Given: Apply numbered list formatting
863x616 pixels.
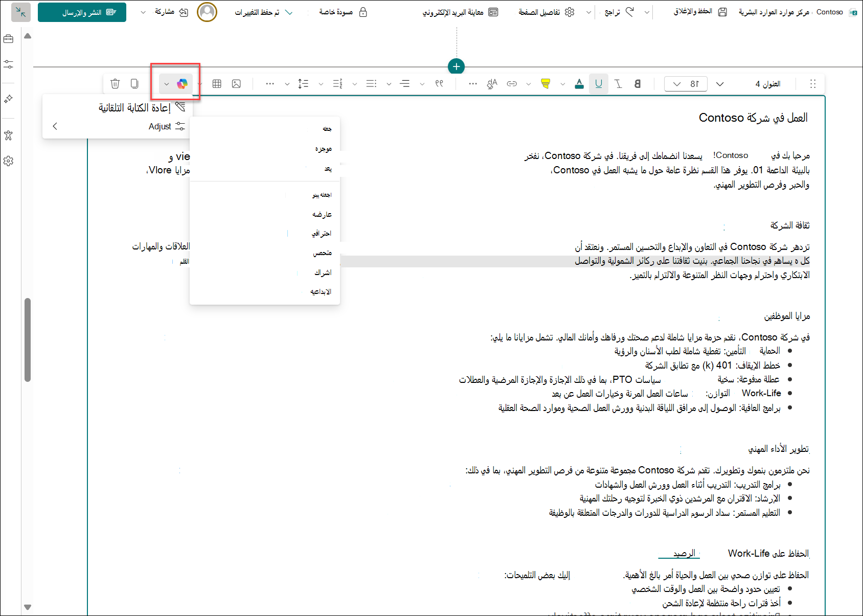Looking at the screenshot, I should coord(337,84).
